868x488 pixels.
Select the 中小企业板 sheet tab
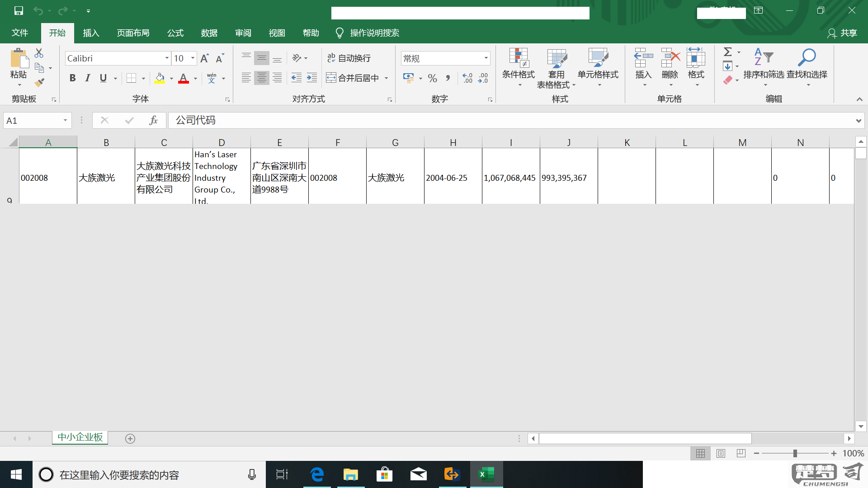(x=80, y=437)
